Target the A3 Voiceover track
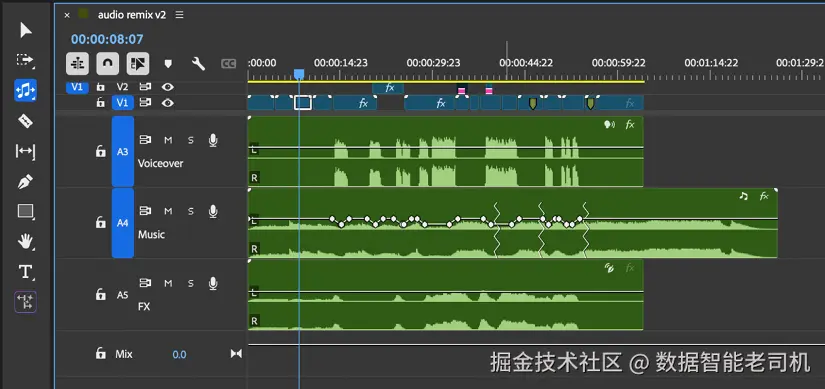The height and width of the screenshot is (389, 825). click(123, 152)
